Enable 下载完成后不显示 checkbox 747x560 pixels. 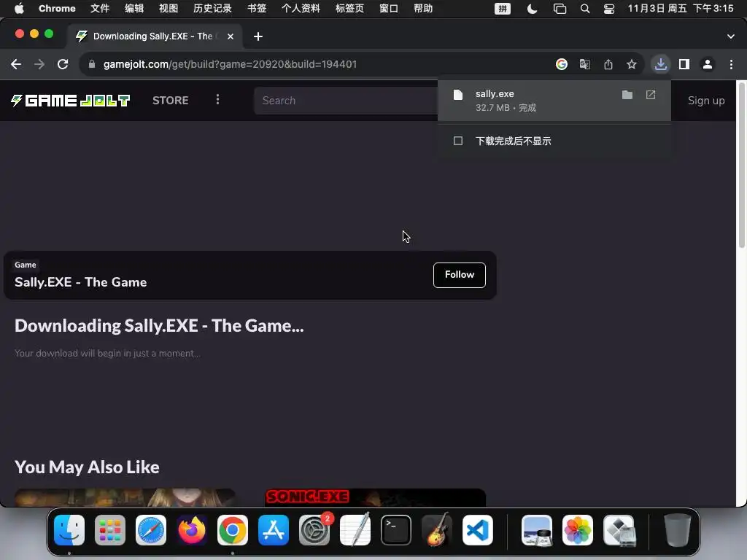tap(458, 141)
